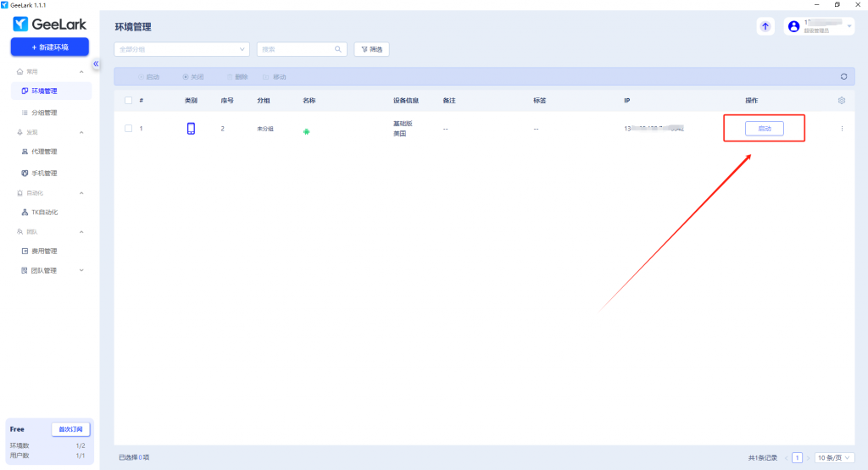Viewport: 868px width, 470px height.
Task: Click the 启动 button for row 1
Action: tap(764, 129)
